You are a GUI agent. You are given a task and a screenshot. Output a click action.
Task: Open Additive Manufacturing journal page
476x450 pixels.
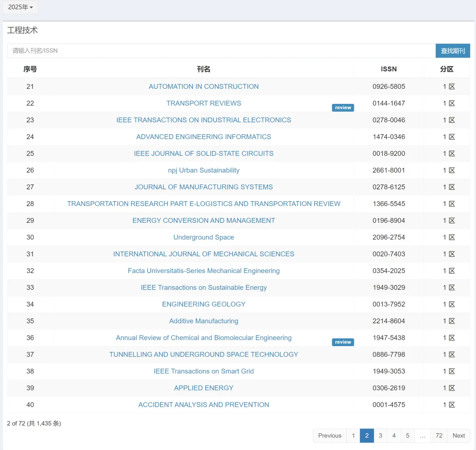(204, 321)
